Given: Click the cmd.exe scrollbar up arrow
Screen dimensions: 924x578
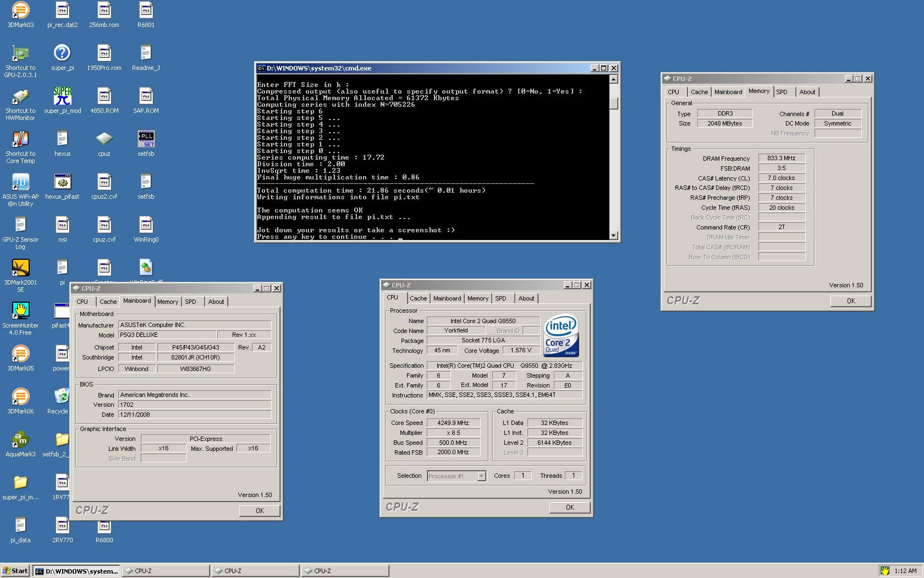Looking at the screenshot, I should click(614, 79).
